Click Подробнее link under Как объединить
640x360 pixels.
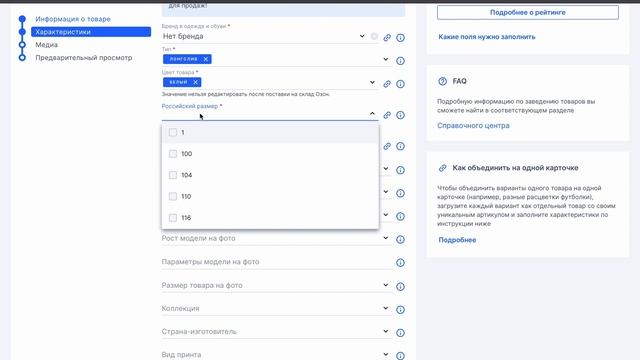tap(457, 240)
